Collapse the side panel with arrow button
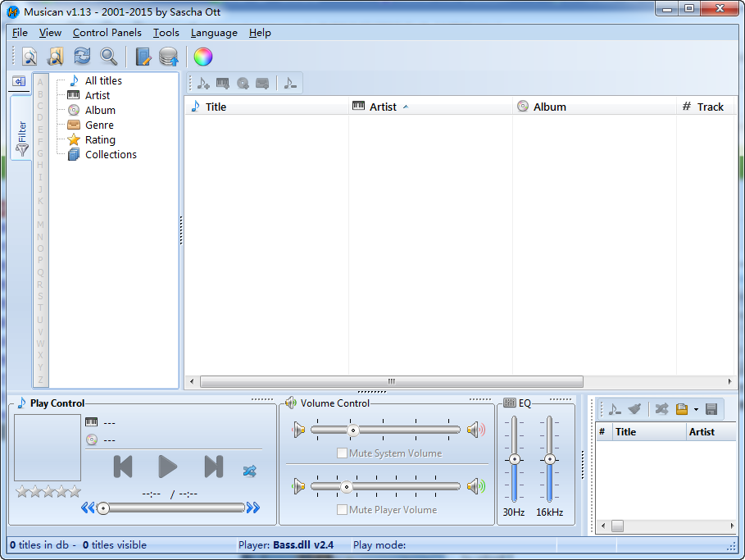Screen dimensions: 745x560 [19, 81]
